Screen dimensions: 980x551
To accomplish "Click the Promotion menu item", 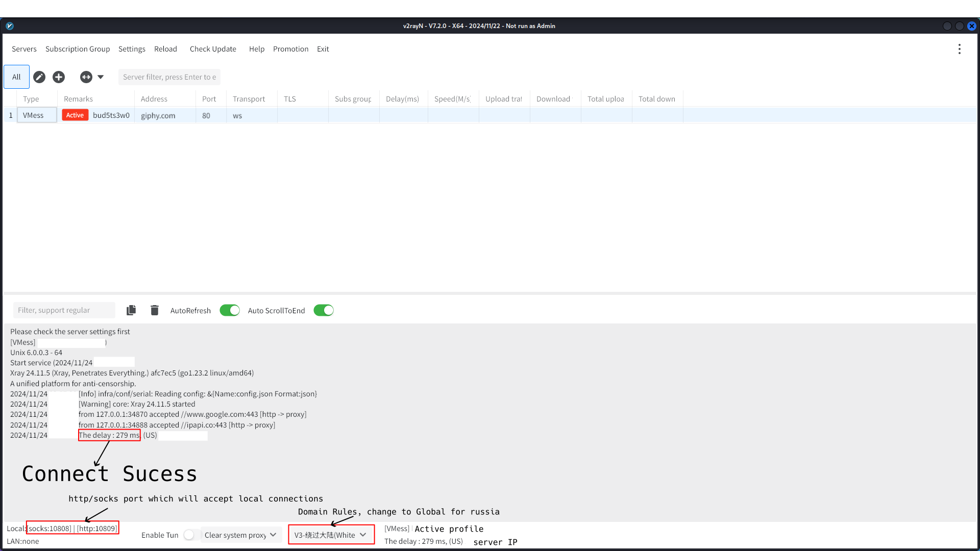I will [x=290, y=49].
